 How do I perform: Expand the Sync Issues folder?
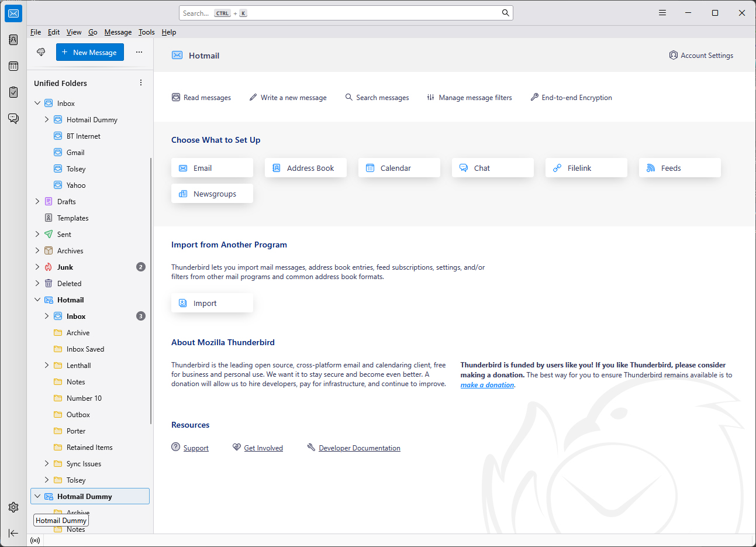click(x=47, y=463)
